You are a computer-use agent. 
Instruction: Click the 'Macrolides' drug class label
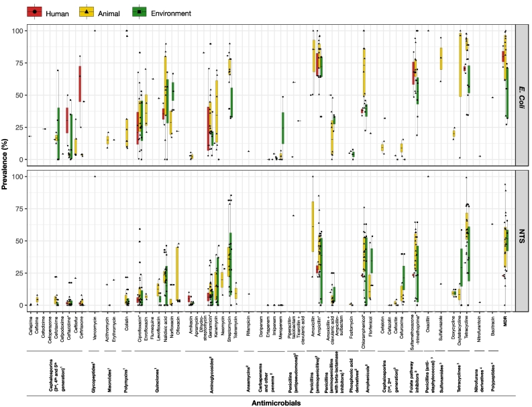109,380
